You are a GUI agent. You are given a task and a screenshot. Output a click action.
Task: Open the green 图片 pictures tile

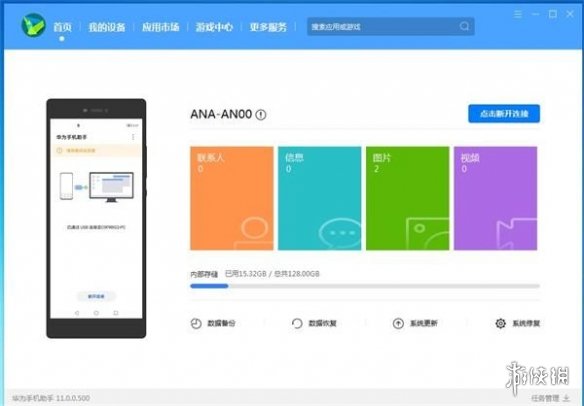click(407, 198)
